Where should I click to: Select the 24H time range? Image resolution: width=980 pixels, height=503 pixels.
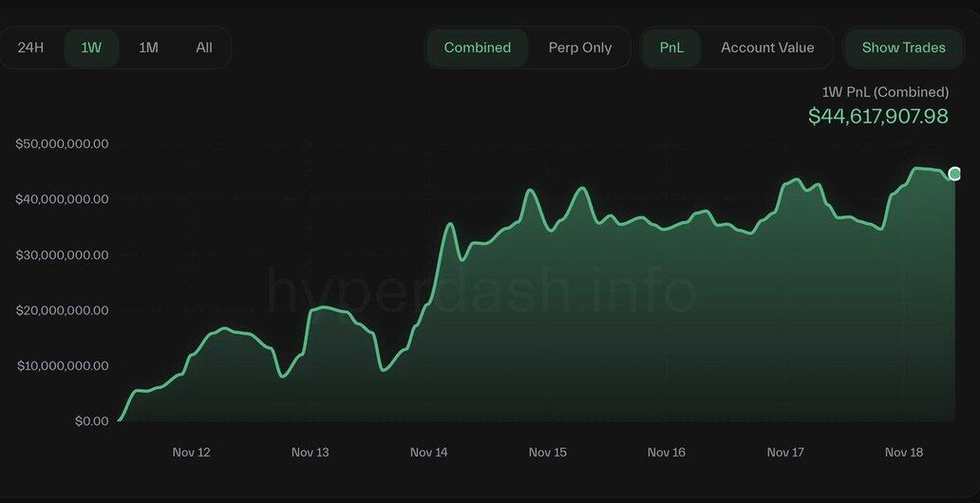(x=30, y=47)
